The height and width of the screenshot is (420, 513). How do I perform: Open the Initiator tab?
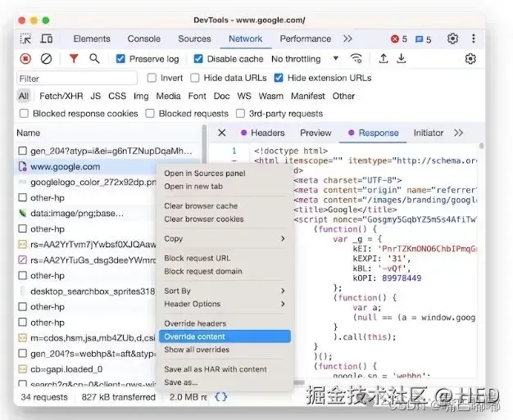click(429, 133)
